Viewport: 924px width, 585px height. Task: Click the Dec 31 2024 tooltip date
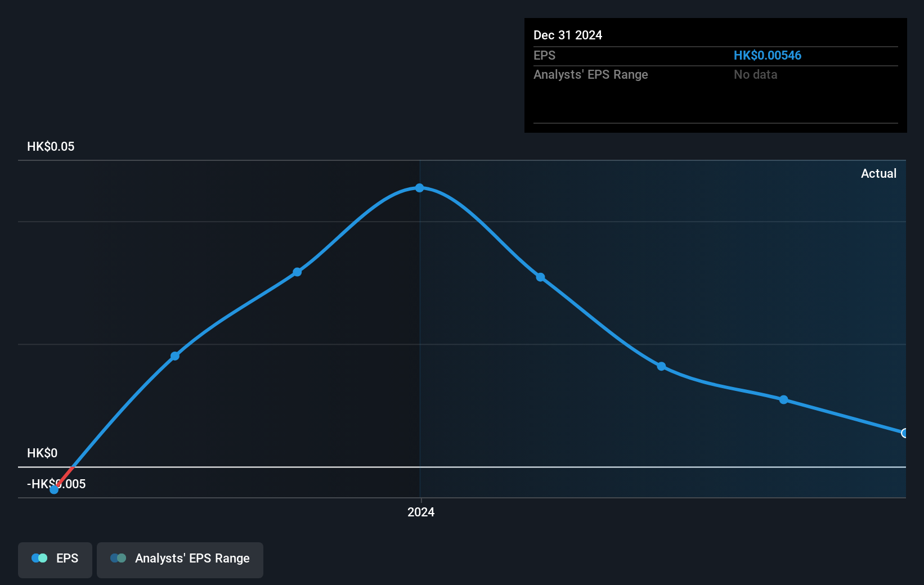click(568, 35)
